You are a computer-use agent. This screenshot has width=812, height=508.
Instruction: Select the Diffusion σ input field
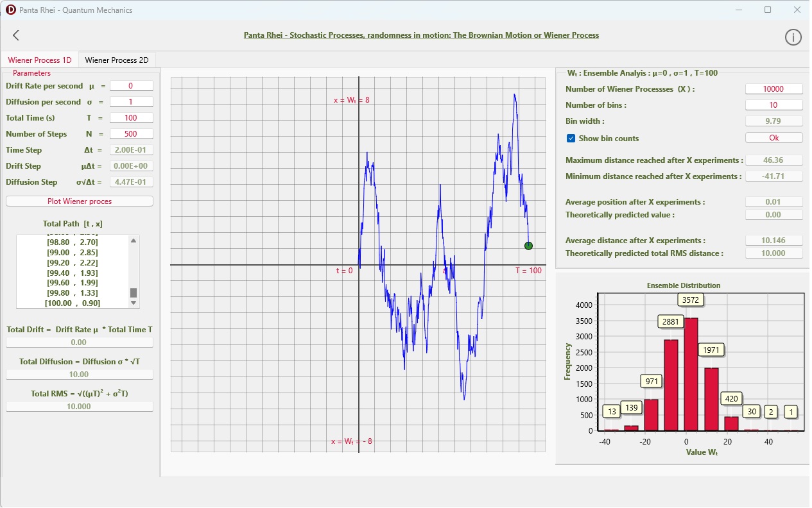point(131,102)
